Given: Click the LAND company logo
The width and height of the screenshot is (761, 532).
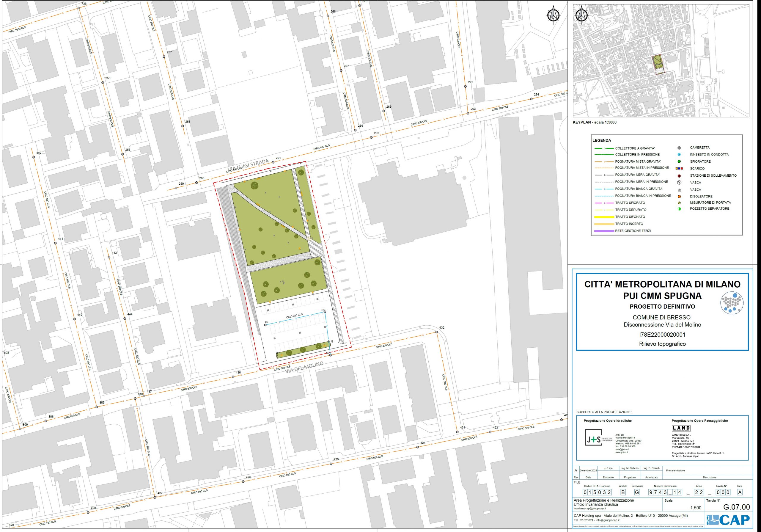Looking at the screenshot, I should tap(681, 428).
